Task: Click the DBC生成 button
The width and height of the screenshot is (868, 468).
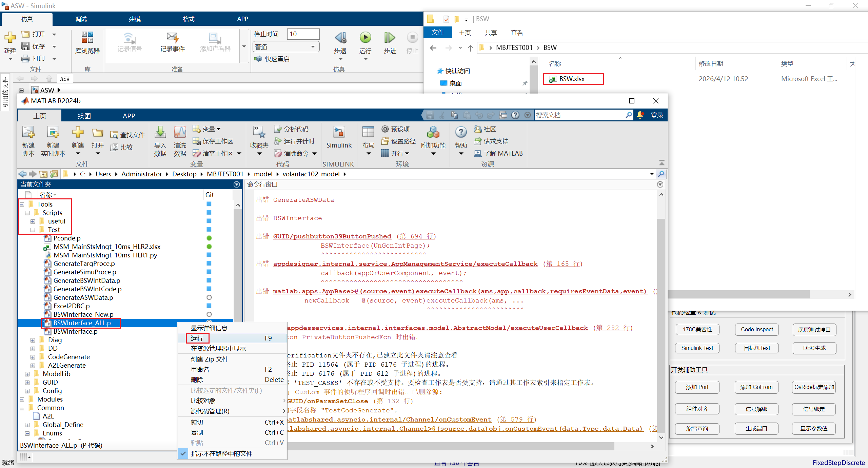Action: [x=814, y=348]
